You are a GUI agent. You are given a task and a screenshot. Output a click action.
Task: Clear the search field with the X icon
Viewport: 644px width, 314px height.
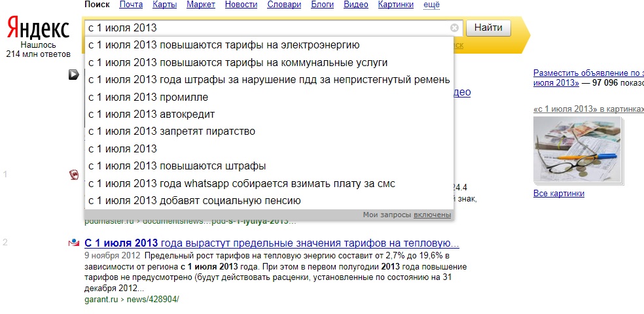click(x=454, y=28)
